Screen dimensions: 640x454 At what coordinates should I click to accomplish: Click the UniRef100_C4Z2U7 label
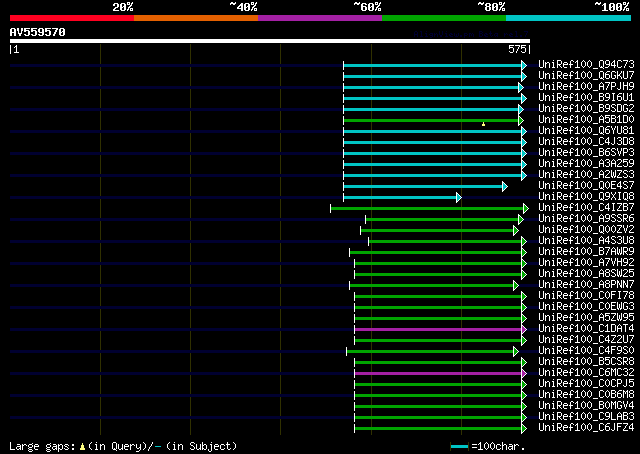(x=587, y=340)
